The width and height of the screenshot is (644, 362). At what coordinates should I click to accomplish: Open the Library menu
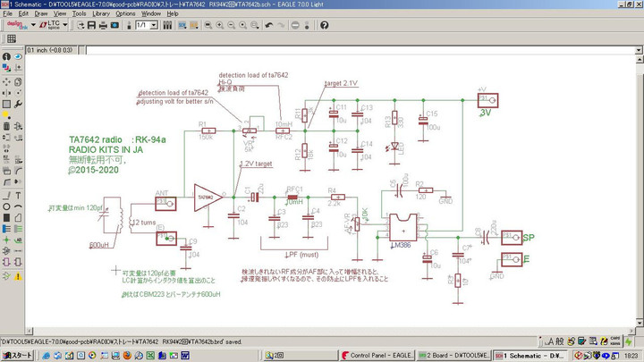click(x=101, y=13)
